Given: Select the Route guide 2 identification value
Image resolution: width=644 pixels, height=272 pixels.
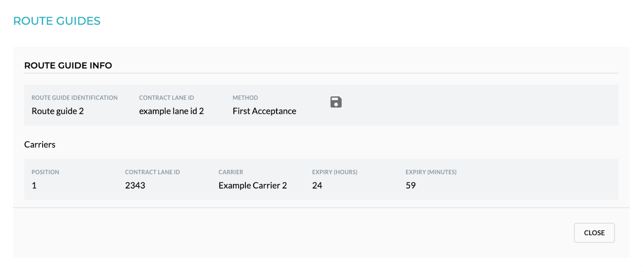Looking at the screenshot, I should coord(58,111).
